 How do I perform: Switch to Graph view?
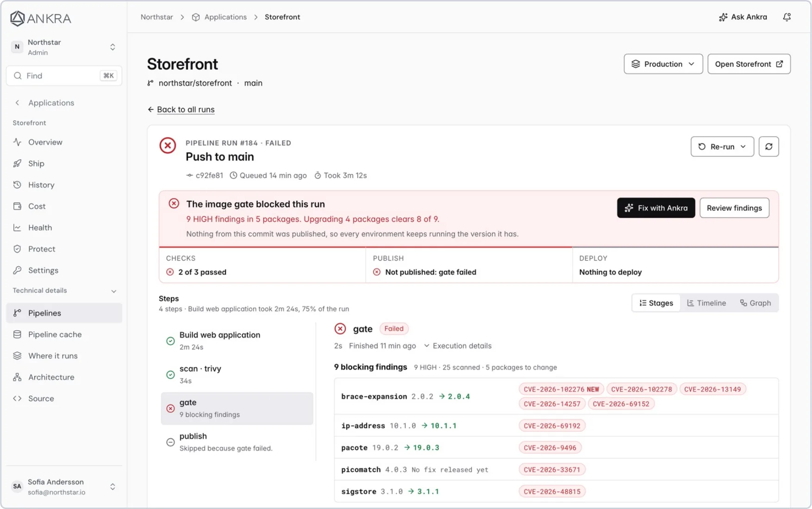click(756, 303)
